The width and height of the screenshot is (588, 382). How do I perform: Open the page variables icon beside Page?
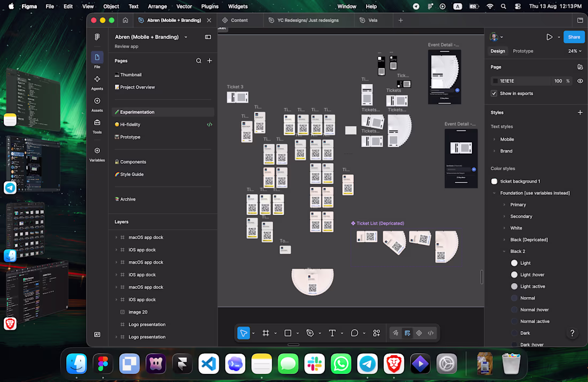point(580,67)
